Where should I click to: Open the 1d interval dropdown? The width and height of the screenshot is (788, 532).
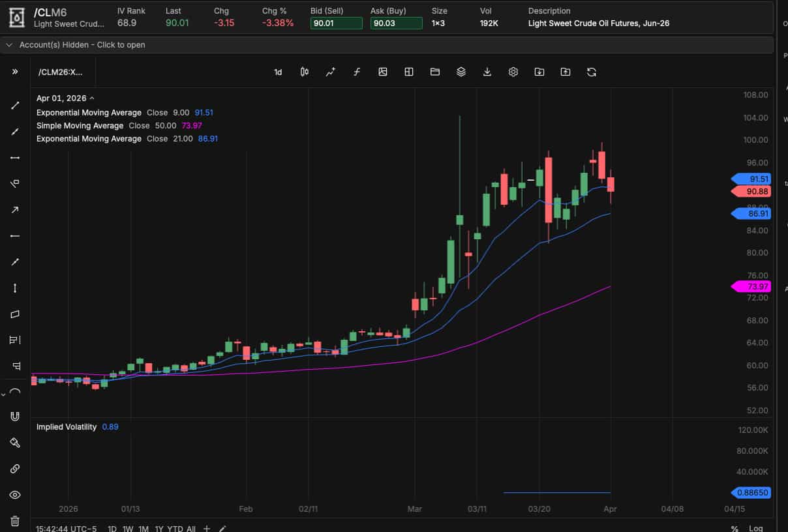coord(278,72)
